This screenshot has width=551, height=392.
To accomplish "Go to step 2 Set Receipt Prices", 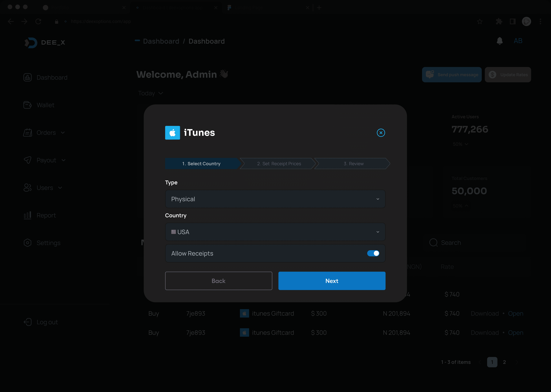I will [x=278, y=164].
